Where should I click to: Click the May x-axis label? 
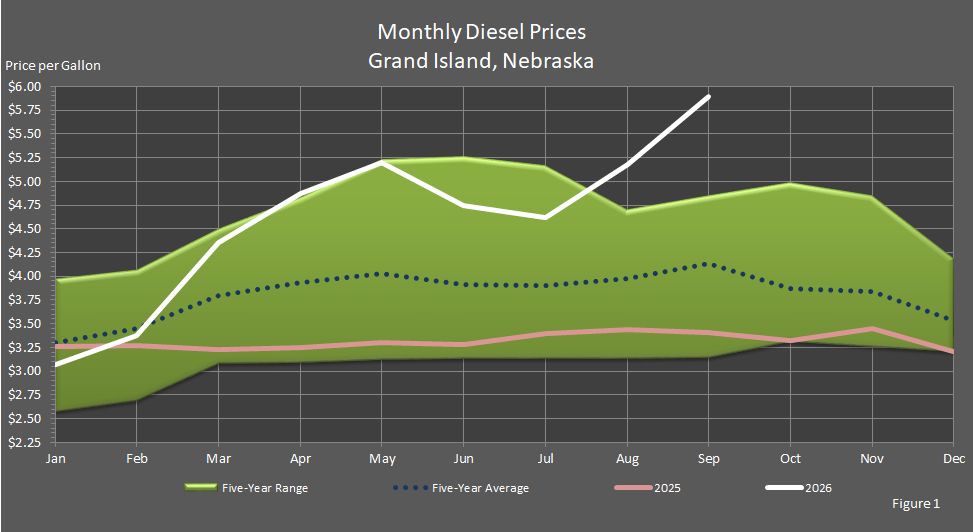coord(382,459)
